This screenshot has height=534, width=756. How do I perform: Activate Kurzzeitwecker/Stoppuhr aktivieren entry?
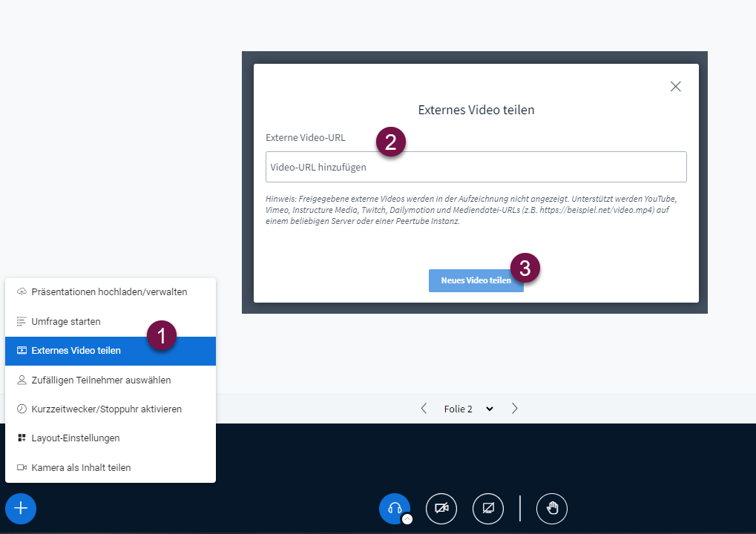(x=111, y=409)
